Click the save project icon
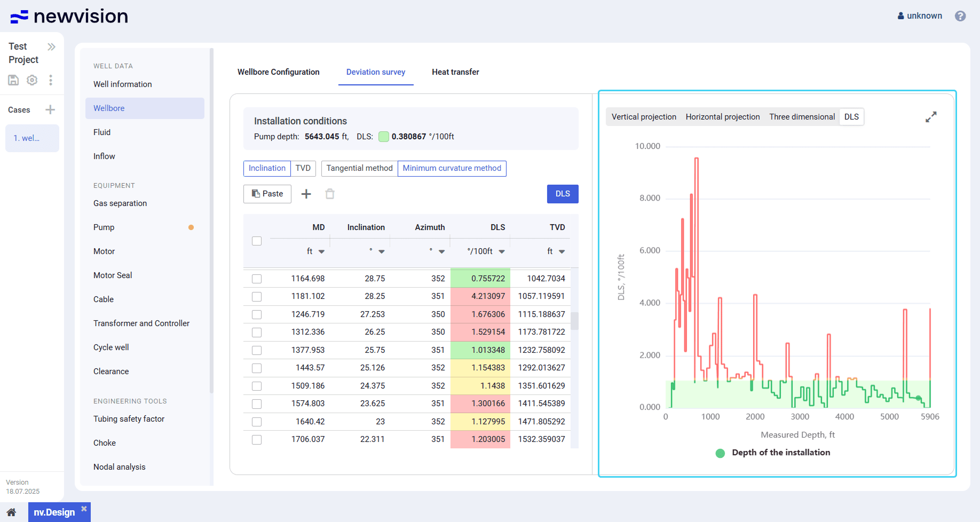The width and height of the screenshot is (980, 522). (13, 80)
